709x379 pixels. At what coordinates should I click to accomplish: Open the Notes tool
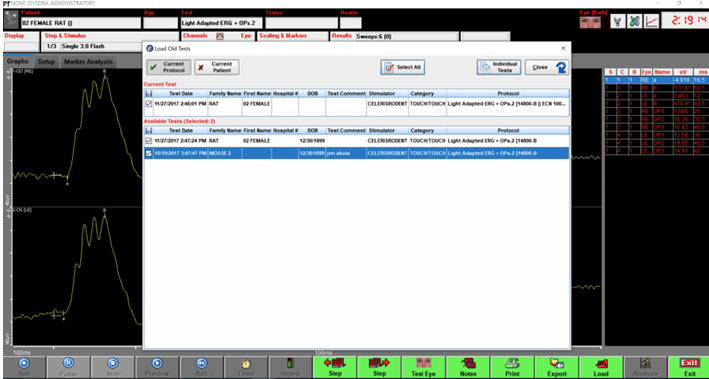pos(468,367)
